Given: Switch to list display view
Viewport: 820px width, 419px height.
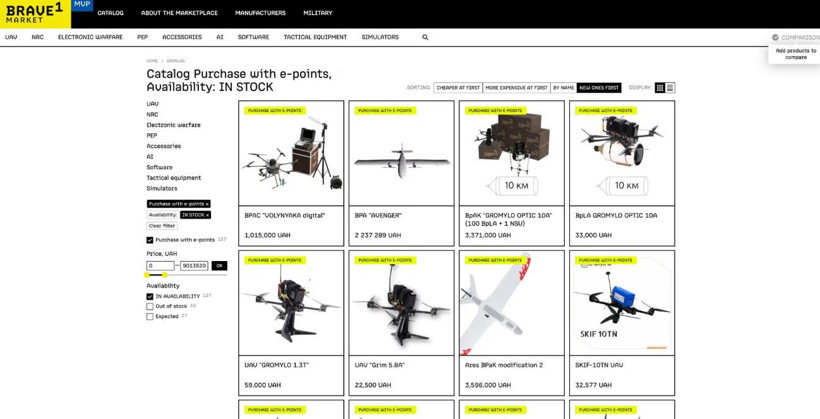Looking at the screenshot, I should point(670,88).
